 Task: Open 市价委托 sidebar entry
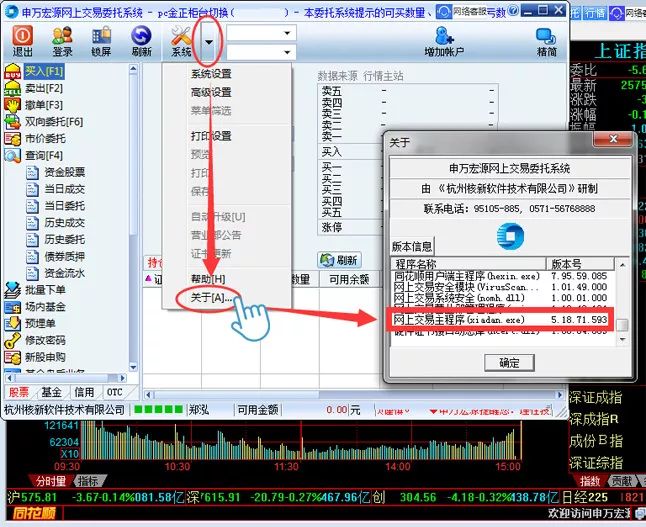[45, 138]
